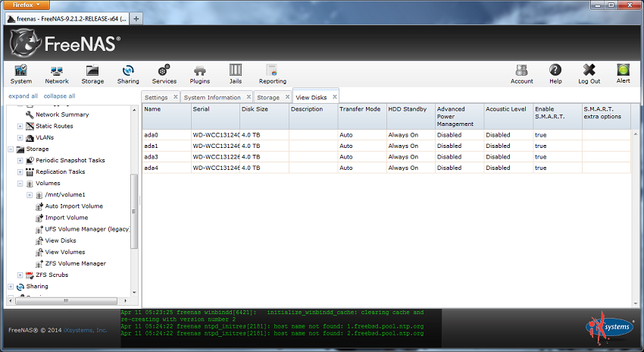Open View Volumes in the tree

point(65,252)
